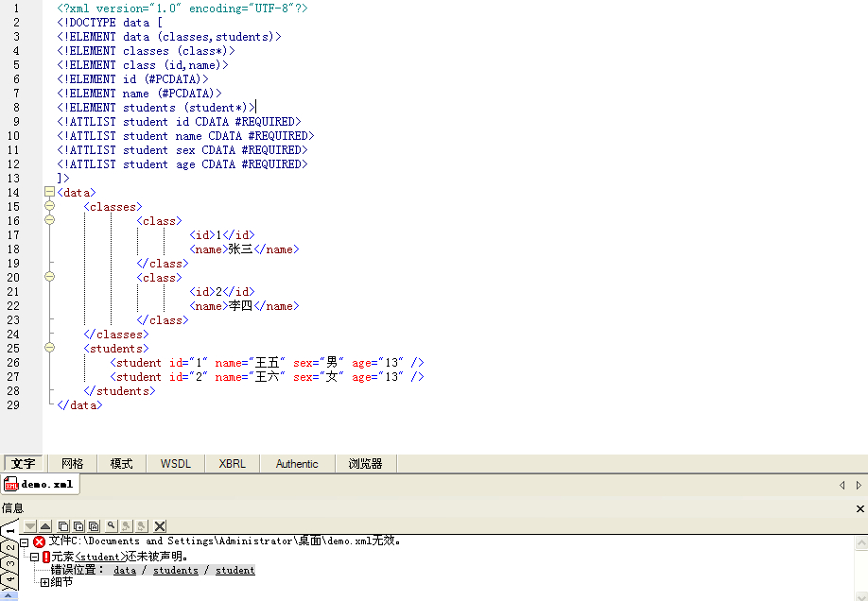
Task: Switch to the 浏览器 browser view tab
Action: tap(365, 464)
